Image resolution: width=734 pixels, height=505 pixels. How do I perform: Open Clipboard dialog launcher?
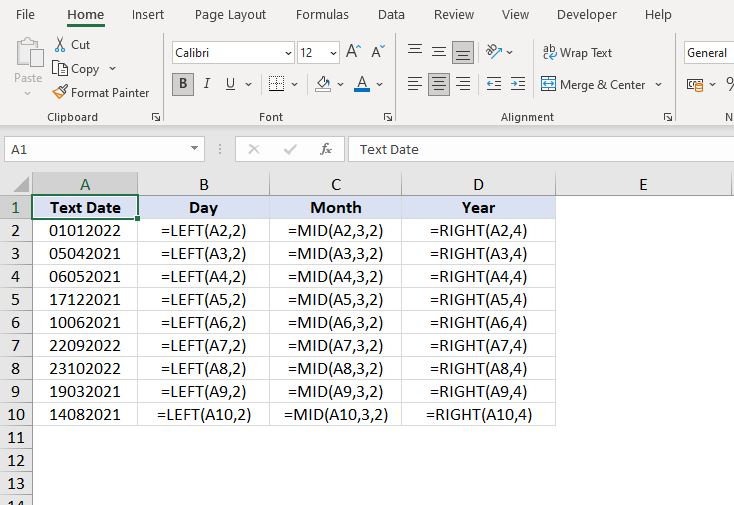(x=156, y=117)
